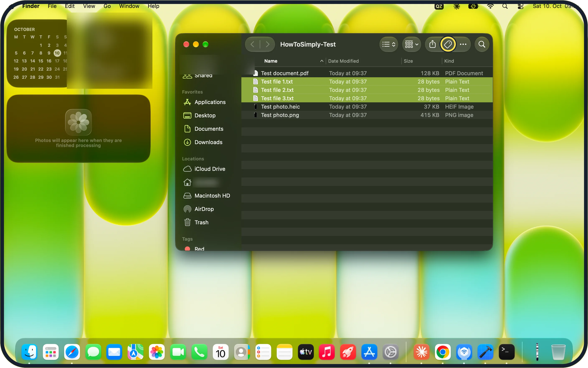Open Music app from the Dock

pos(327,352)
